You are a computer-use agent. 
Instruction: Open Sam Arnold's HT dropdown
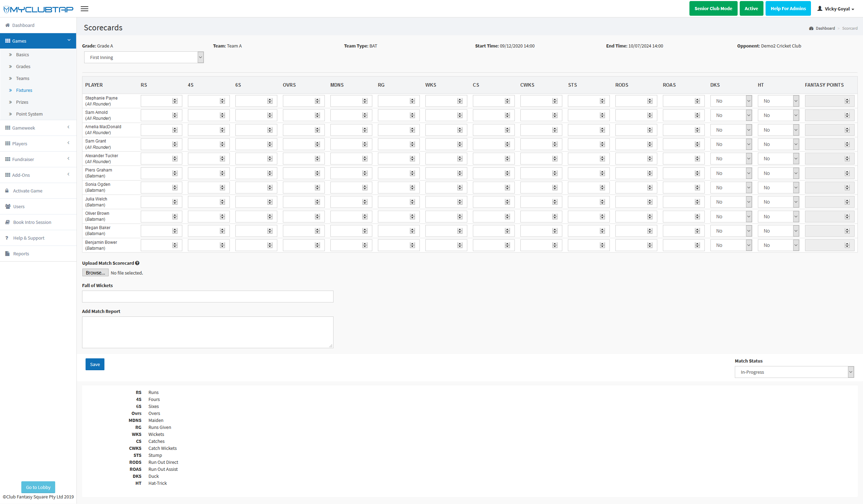(778, 115)
